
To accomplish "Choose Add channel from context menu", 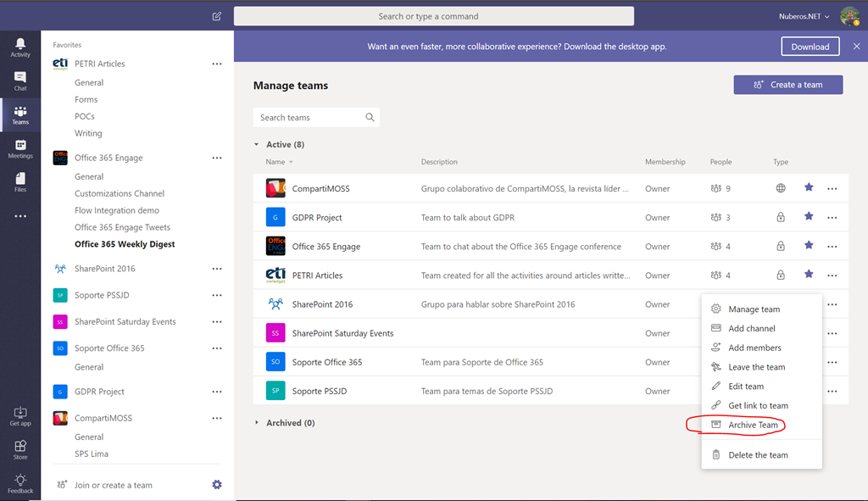I will tap(761, 328).
